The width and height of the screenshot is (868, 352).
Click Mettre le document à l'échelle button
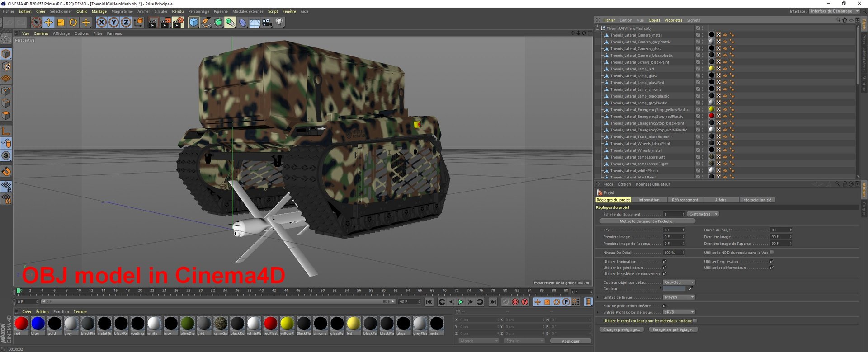click(x=647, y=221)
